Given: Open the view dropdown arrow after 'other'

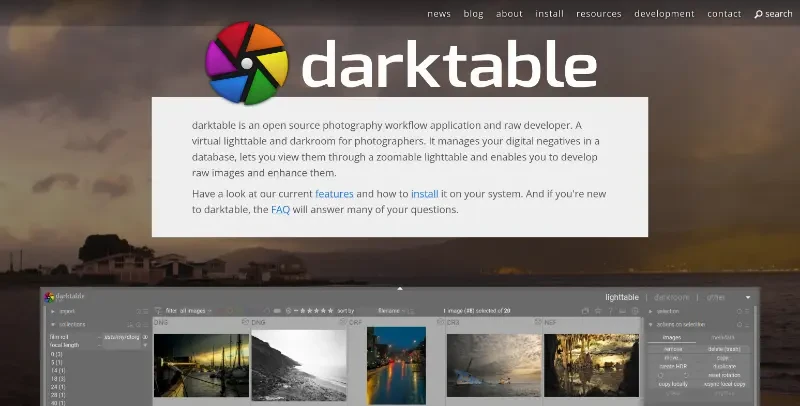Looking at the screenshot, I should [748, 297].
